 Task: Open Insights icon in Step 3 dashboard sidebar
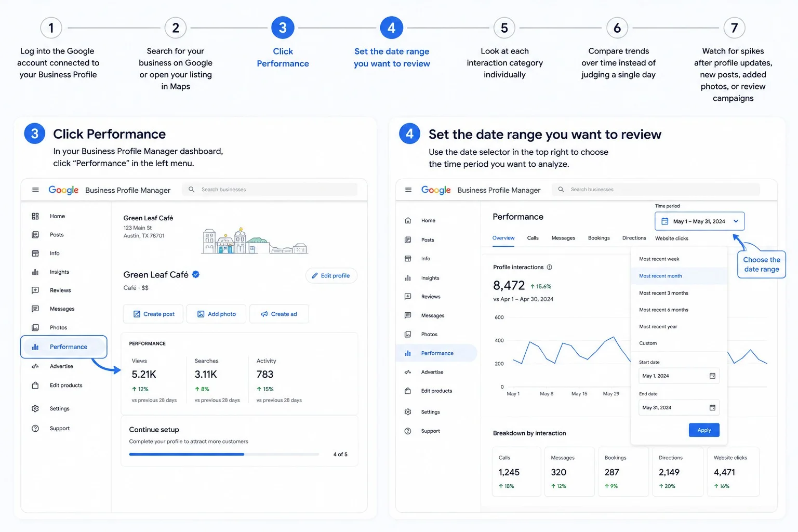pos(35,272)
